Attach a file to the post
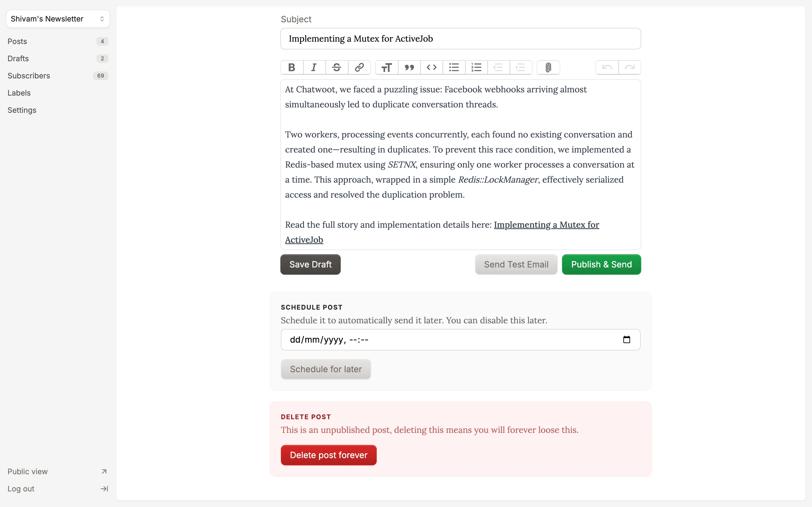 point(548,67)
